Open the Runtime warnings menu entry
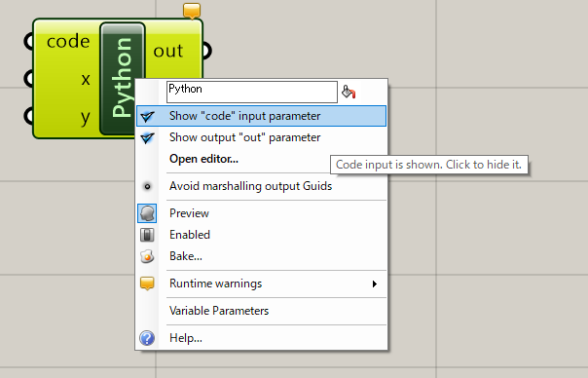Screen dimensions: 588x378 (261, 283)
